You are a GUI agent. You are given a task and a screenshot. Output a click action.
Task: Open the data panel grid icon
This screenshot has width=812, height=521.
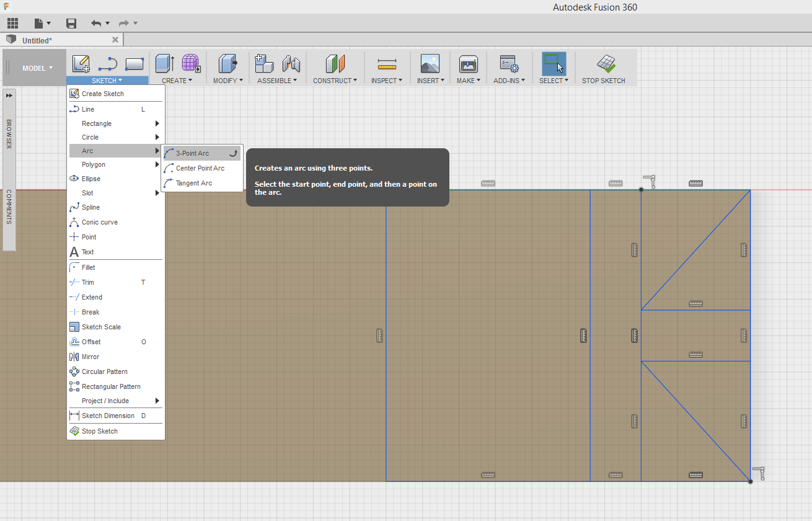(x=12, y=24)
